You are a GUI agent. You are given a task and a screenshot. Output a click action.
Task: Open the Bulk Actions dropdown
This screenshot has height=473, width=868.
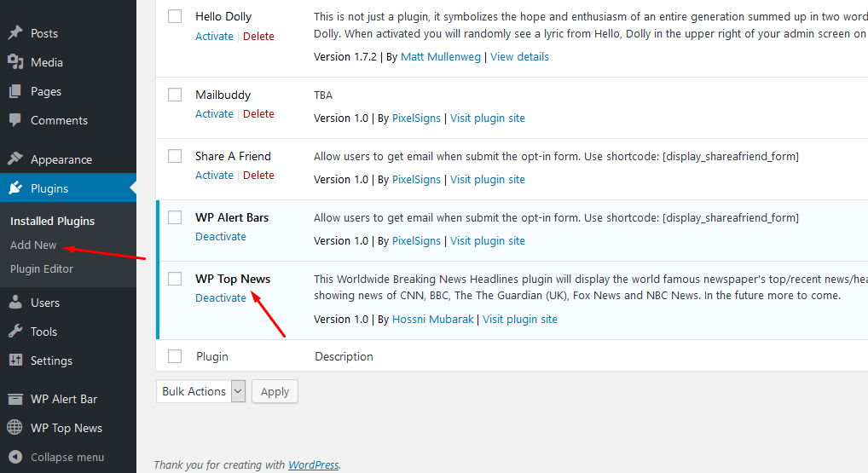201,391
